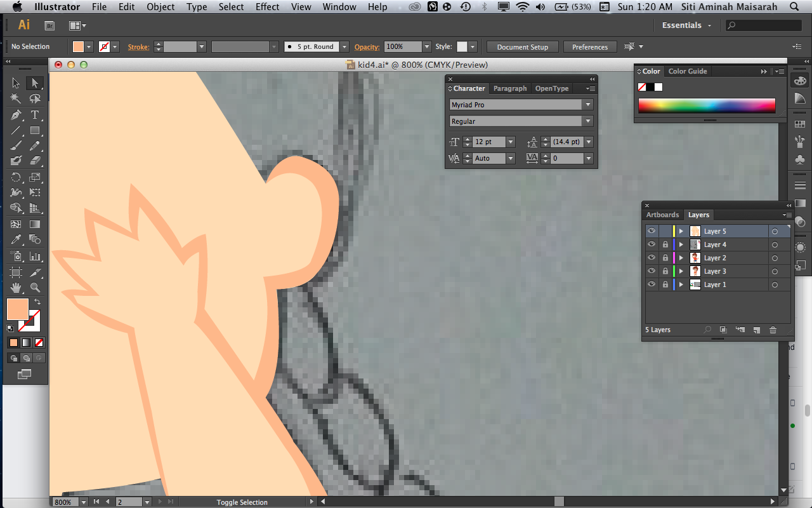This screenshot has width=812, height=508.
Task: Open the Regular font style dropdown
Action: 589,121
